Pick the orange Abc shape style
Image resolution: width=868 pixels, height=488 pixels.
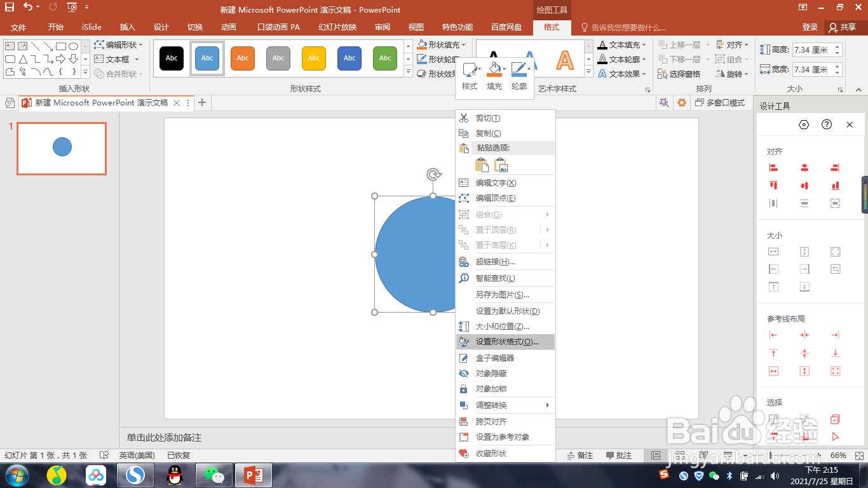[243, 58]
